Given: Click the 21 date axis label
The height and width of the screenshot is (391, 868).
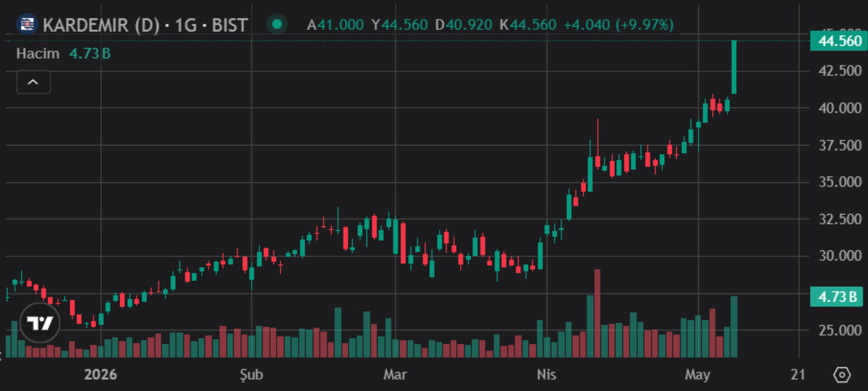Looking at the screenshot, I should [799, 375].
